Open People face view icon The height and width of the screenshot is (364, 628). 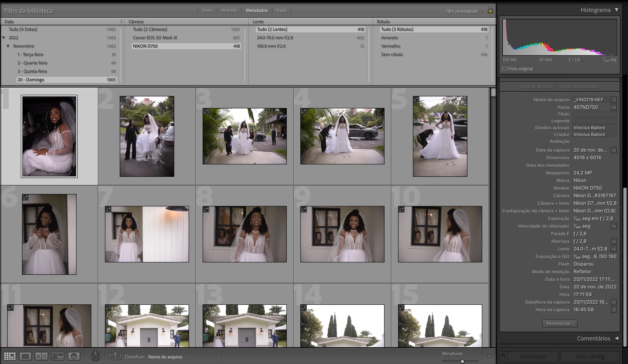[x=74, y=356]
